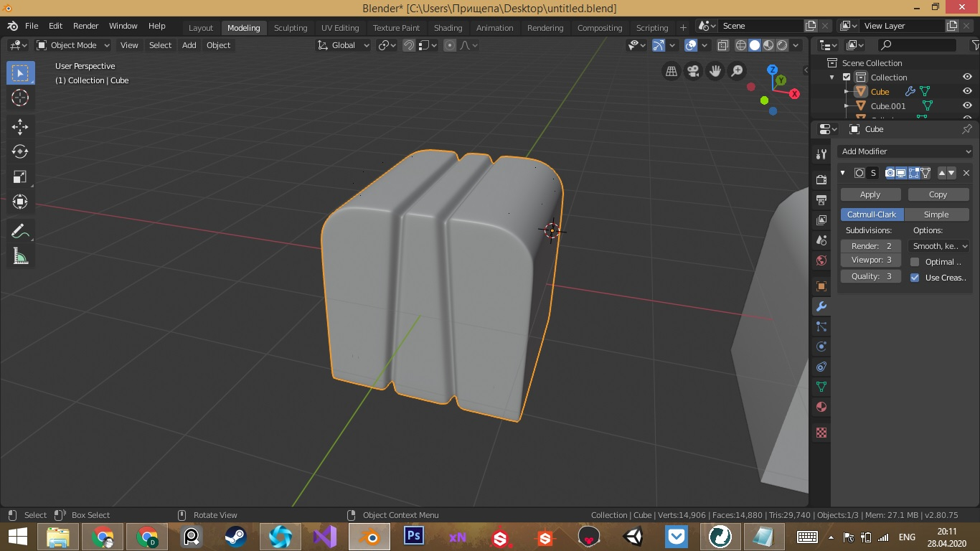Open the viewport Add menu

pos(189,45)
